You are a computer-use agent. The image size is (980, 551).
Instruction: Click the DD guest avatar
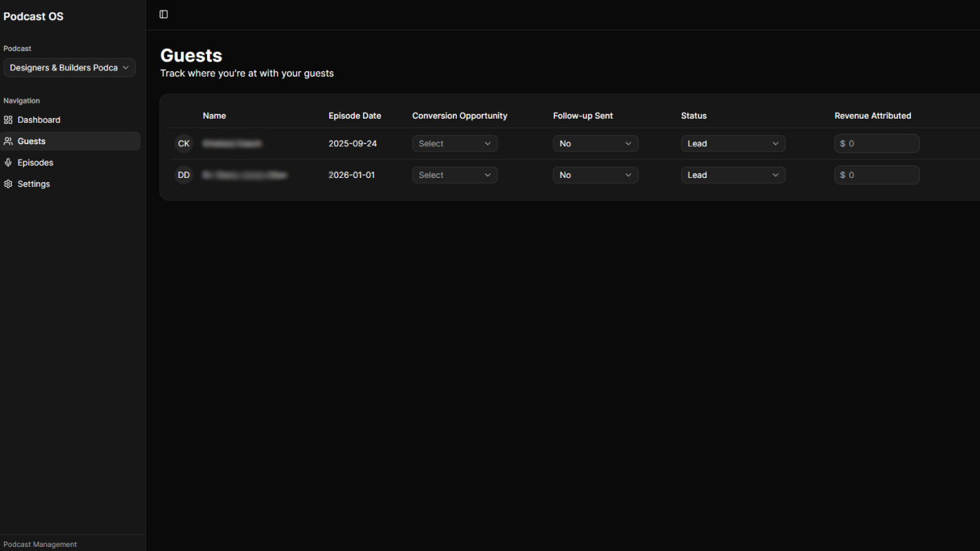coord(184,174)
